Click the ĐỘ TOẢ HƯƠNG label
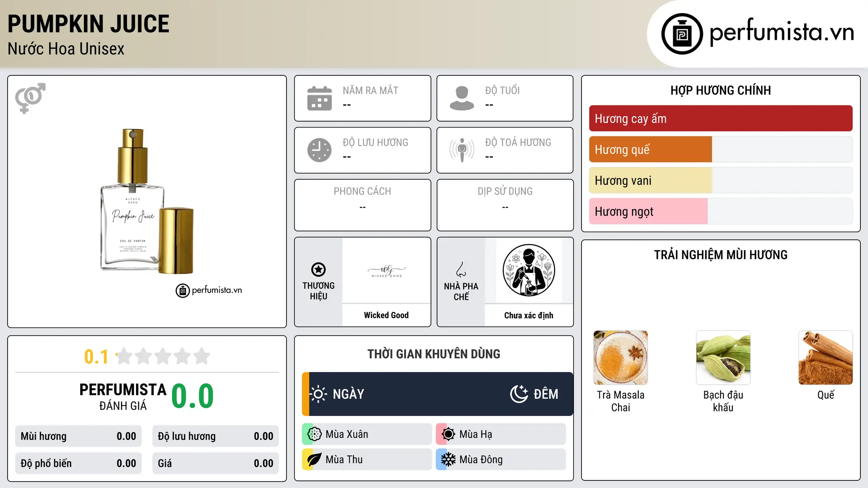868x488 pixels. 518,142
